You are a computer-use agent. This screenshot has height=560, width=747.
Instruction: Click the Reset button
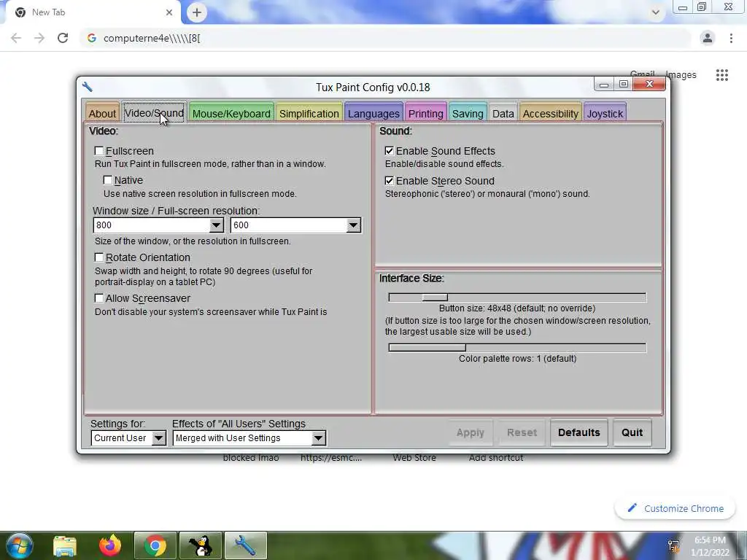522,432
